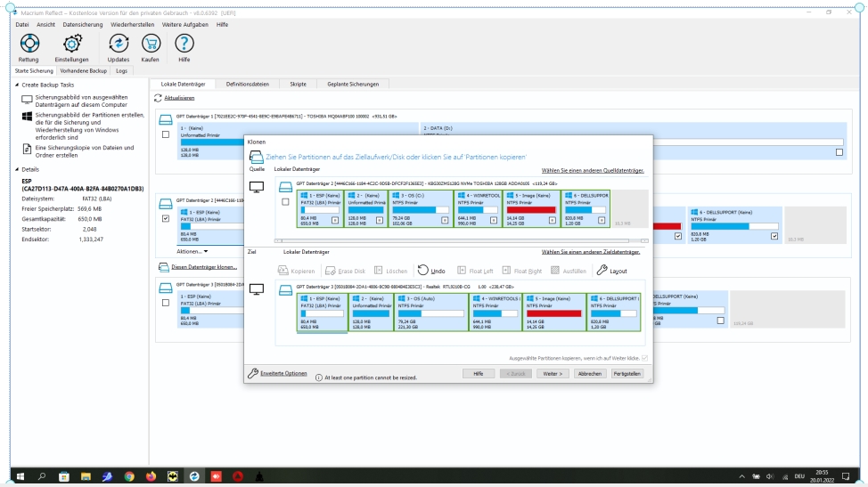Click 'Wählen Sie einen anderen Zieldatenträger' link
This screenshot has width=868, height=487.
tap(591, 252)
